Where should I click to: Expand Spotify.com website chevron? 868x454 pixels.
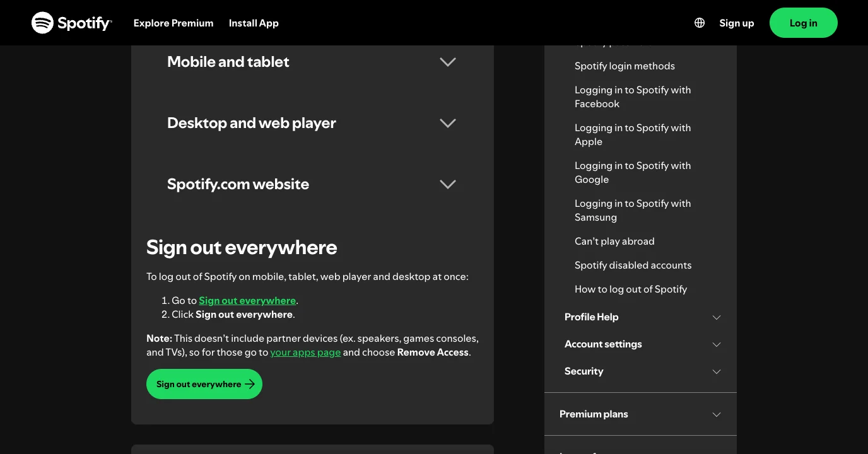448,184
